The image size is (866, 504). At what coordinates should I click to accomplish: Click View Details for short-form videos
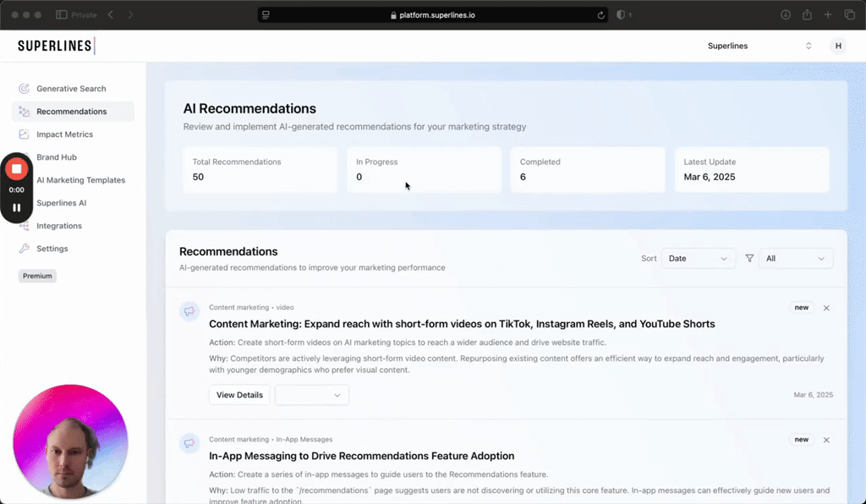[239, 395]
